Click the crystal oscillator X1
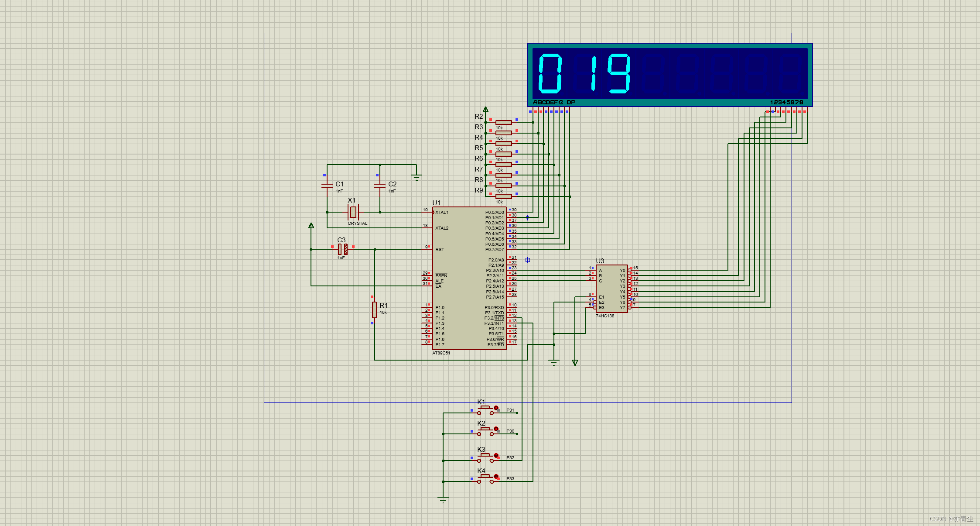The width and height of the screenshot is (980, 526). coord(353,212)
